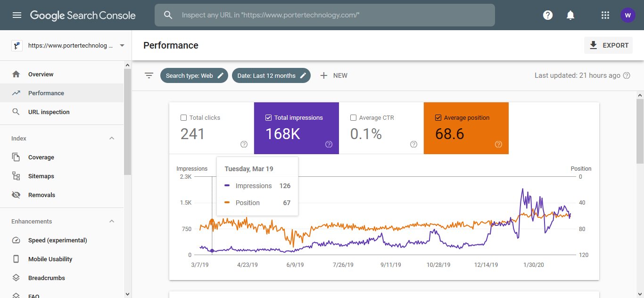644x298 pixels.
Task: Open the Help question mark icon
Action: (548, 15)
